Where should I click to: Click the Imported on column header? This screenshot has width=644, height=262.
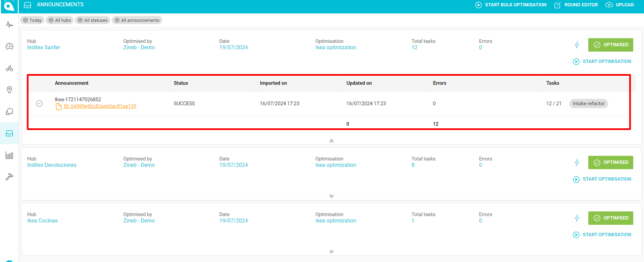[x=273, y=83]
